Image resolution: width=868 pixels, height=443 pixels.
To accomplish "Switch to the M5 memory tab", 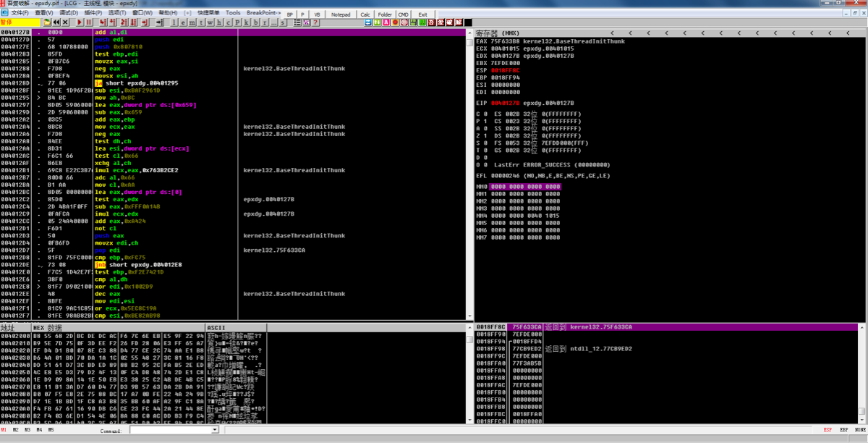I will click(51, 430).
